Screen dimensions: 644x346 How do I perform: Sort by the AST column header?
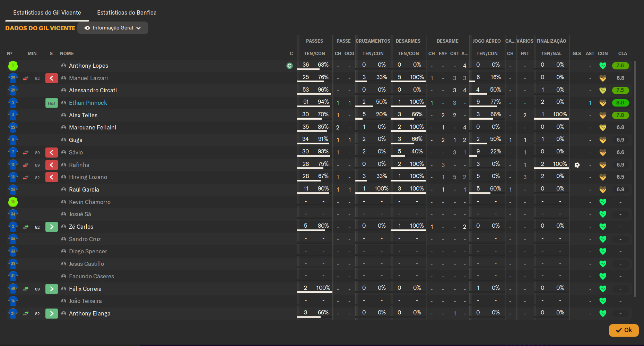click(590, 53)
